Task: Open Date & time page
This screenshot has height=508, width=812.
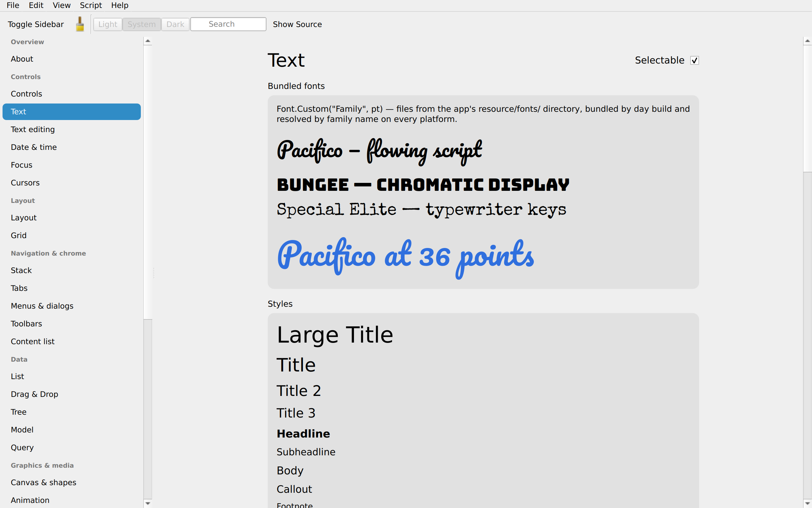Action: pyautogui.click(x=71, y=147)
